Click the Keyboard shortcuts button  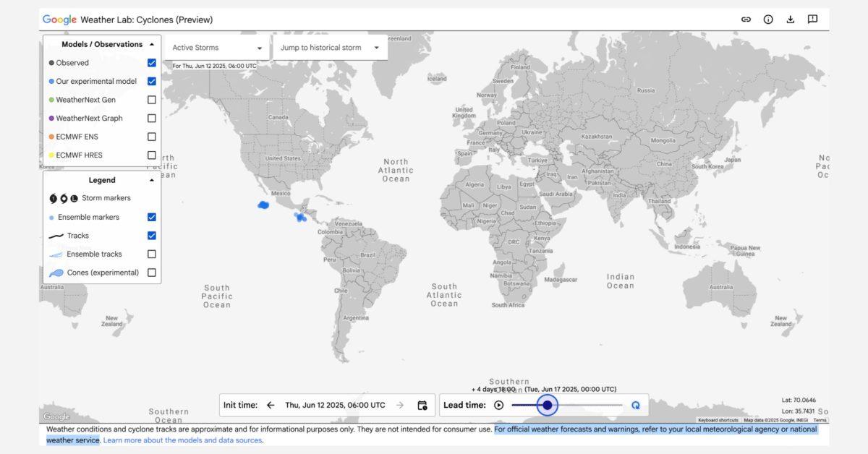click(x=718, y=420)
